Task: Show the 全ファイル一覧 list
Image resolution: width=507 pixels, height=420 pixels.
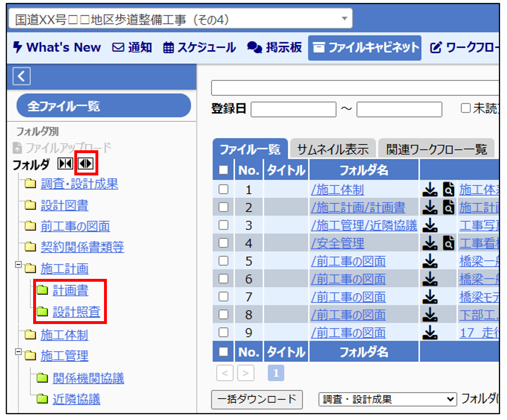Action: (103, 106)
